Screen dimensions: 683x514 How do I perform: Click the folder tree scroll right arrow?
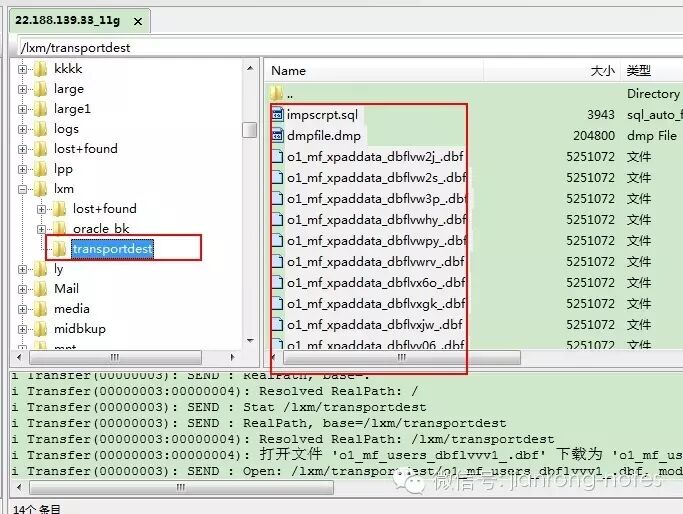click(232, 357)
